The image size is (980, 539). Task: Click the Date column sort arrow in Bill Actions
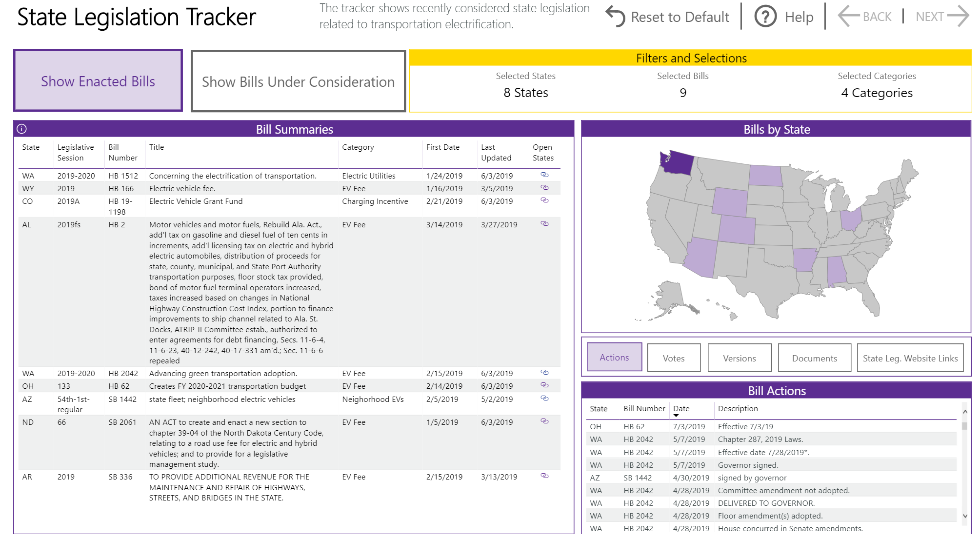pos(676,416)
